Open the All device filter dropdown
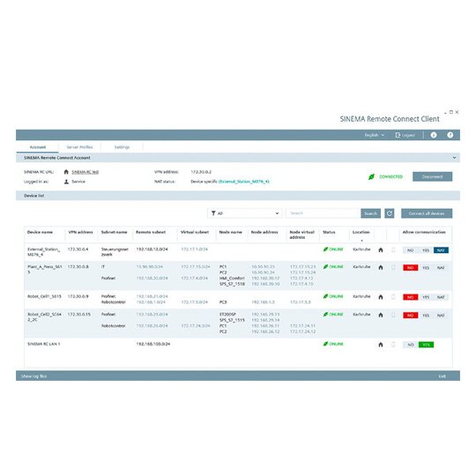The height and width of the screenshot is (476, 476). point(245,213)
